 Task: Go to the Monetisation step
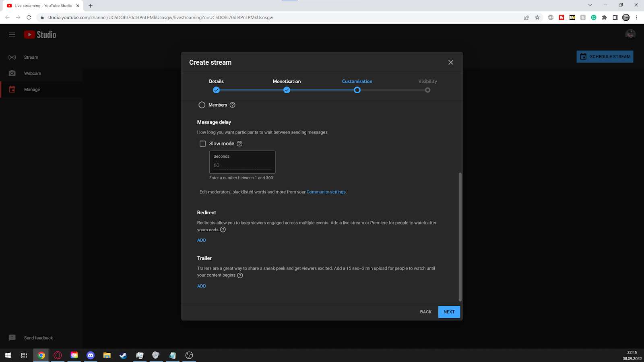tap(287, 85)
